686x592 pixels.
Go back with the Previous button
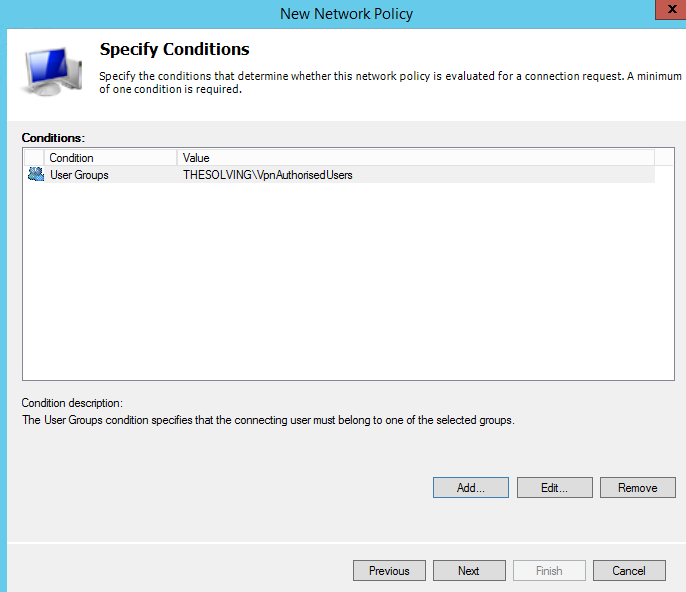(x=389, y=571)
